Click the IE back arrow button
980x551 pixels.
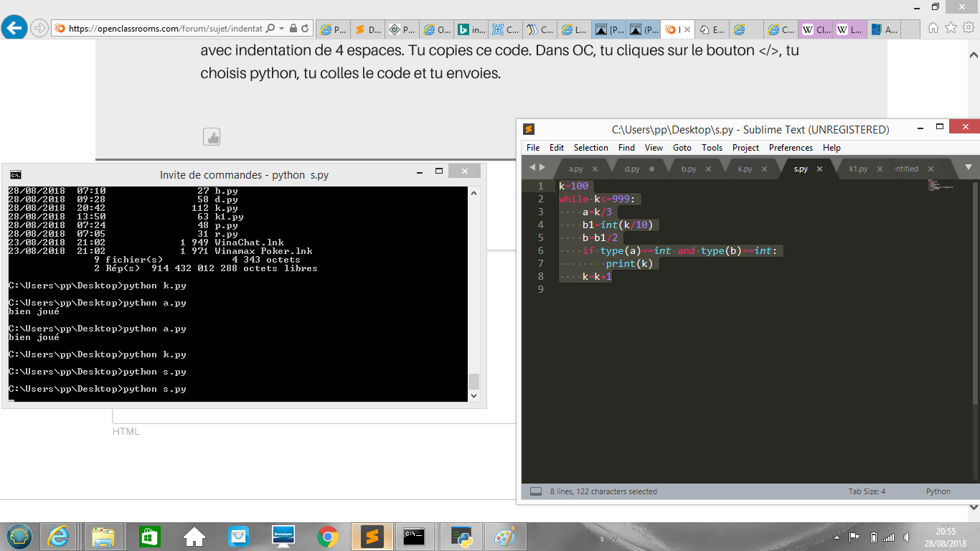click(x=14, y=29)
